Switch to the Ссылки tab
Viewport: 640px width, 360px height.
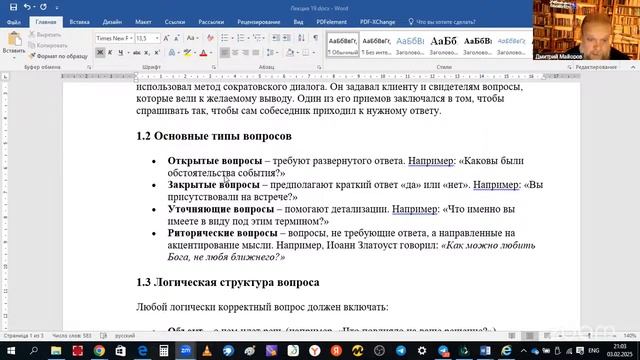pos(175,22)
